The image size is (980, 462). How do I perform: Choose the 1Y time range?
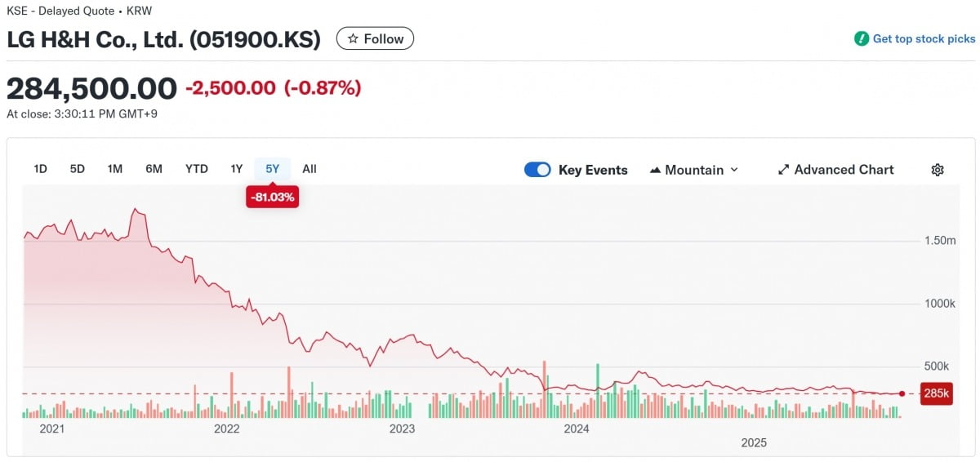click(x=236, y=169)
